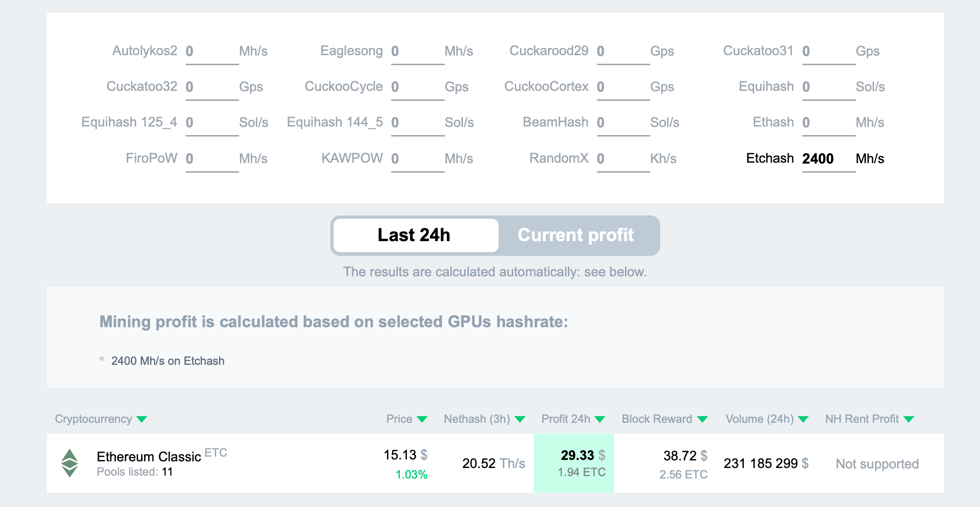Click the Block Reward sort arrow
Viewport: 980px width, 507px height.
(x=702, y=419)
